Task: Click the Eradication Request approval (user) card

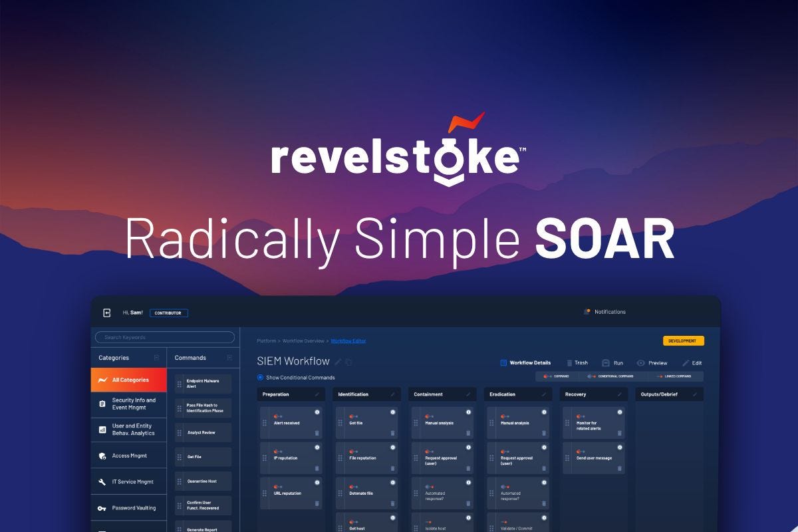Action: tap(519, 458)
